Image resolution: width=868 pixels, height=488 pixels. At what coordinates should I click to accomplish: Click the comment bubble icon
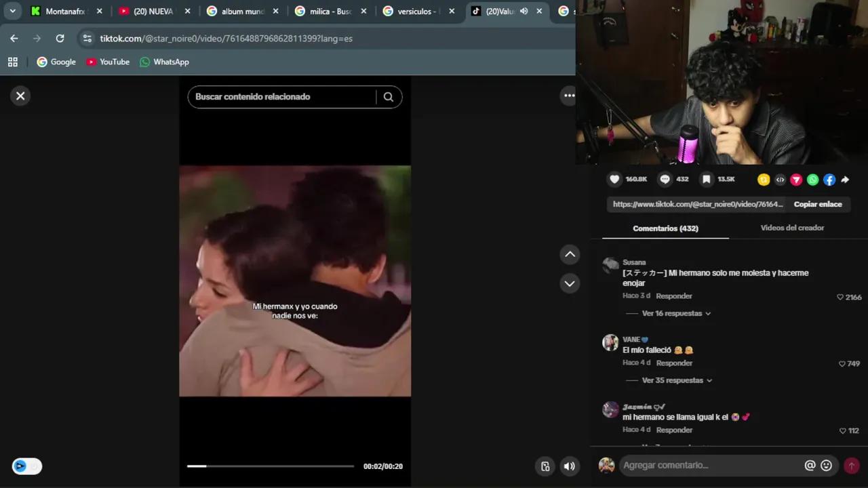[x=665, y=180]
